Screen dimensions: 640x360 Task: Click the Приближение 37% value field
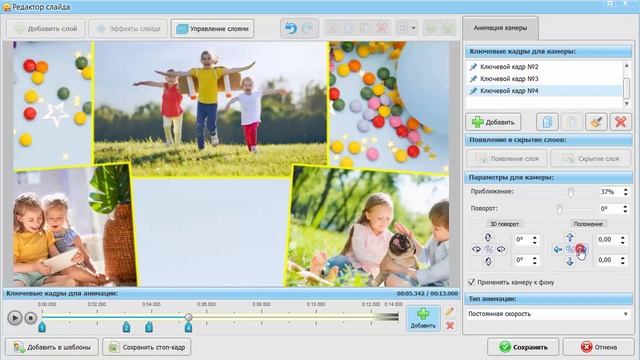tap(611, 191)
